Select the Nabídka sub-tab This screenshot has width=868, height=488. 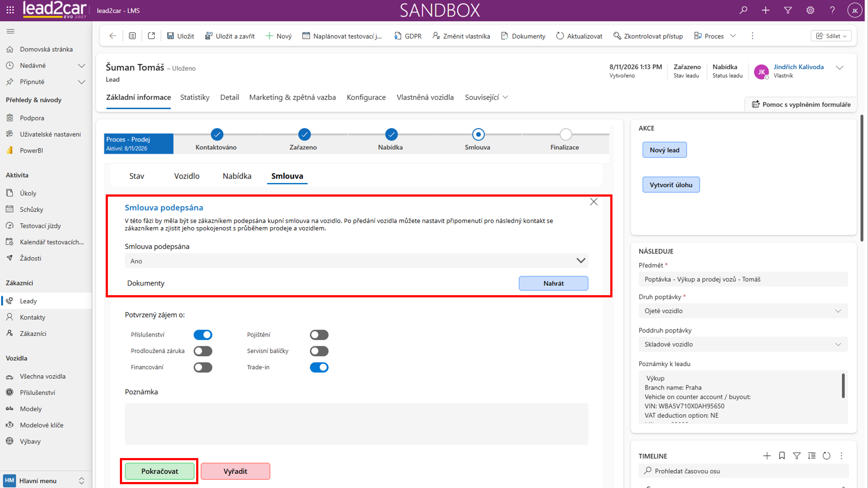pyautogui.click(x=237, y=176)
